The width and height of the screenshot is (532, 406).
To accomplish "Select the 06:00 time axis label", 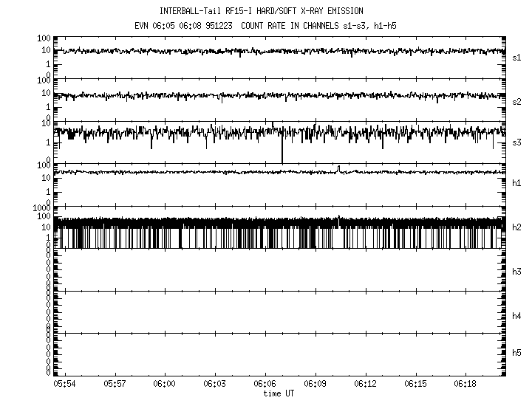I will (x=164, y=385).
